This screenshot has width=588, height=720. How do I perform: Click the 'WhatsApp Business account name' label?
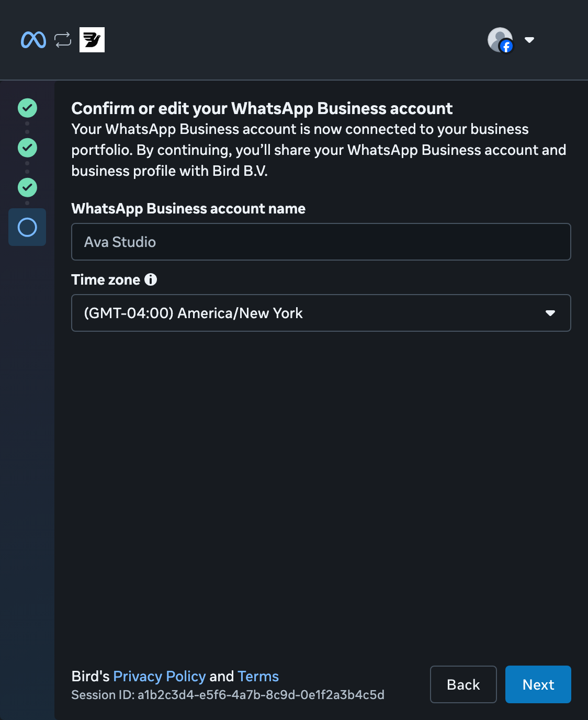coord(188,208)
